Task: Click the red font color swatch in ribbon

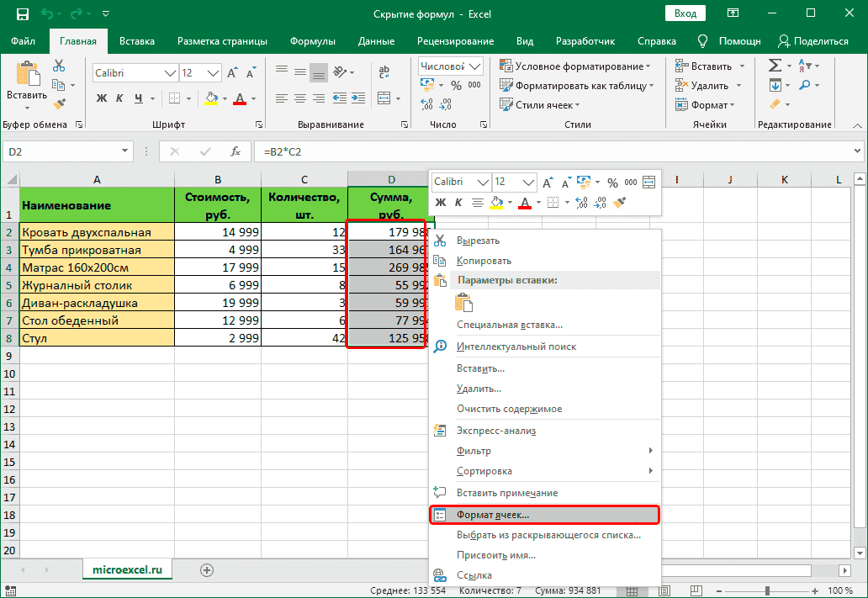Action: pyautogui.click(x=240, y=98)
